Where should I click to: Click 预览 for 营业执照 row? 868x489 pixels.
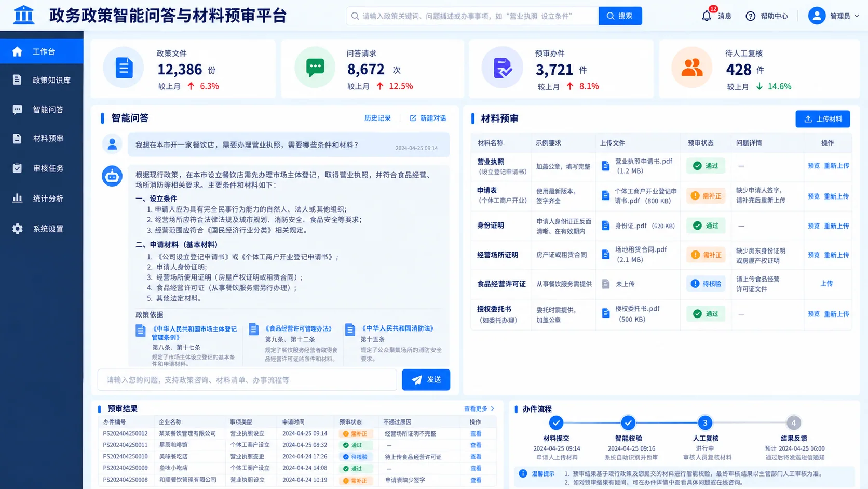[813, 166]
